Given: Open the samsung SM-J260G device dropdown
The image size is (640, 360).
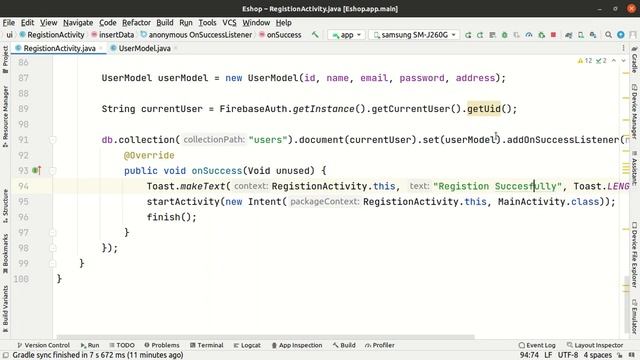Looking at the screenshot, I should click(414, 35).
